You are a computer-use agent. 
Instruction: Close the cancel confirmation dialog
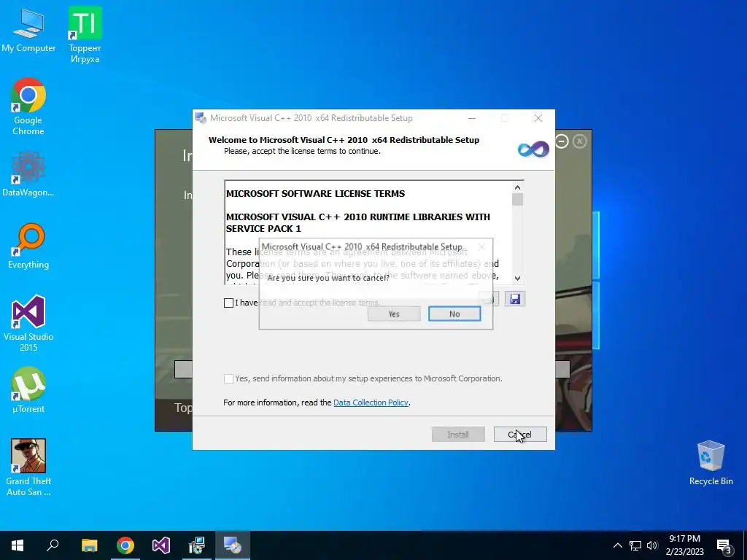[x=481, y=246]
